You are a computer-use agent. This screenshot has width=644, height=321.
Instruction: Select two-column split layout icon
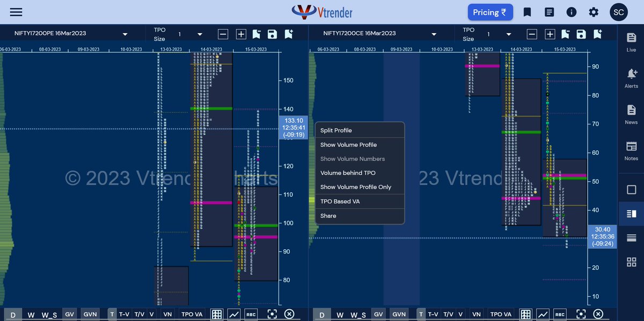coord(631,214)
